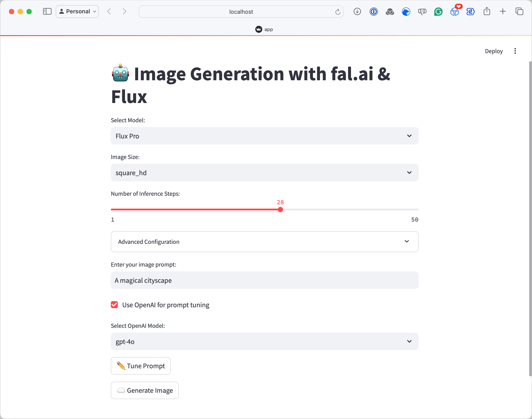
Task: Click the inference steps slider handle
Action: [x=280, y=209]
